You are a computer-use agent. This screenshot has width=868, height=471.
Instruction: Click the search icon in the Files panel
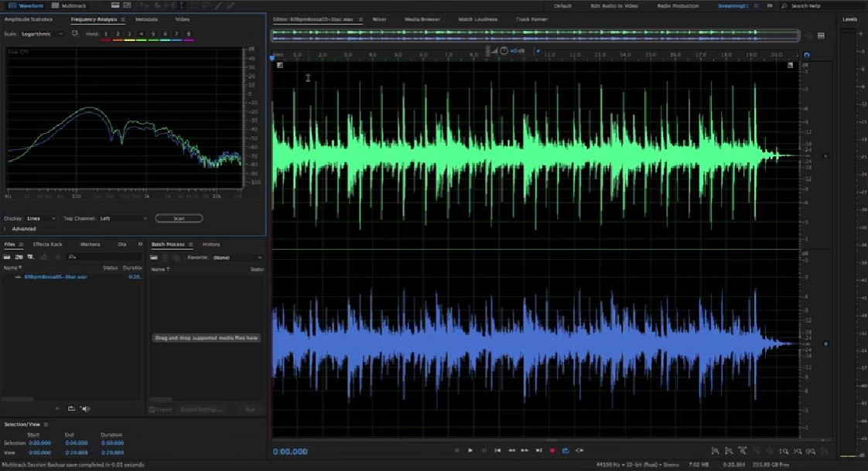click(71, 257)
